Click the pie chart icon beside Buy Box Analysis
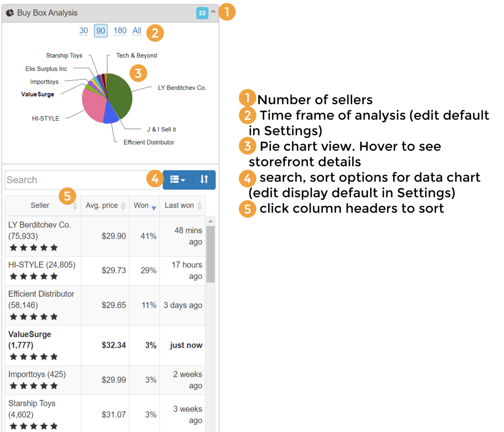 tap(9, 13)
